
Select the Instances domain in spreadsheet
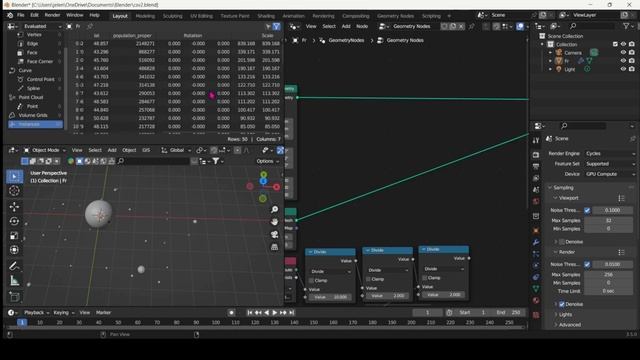pos(36,124)
